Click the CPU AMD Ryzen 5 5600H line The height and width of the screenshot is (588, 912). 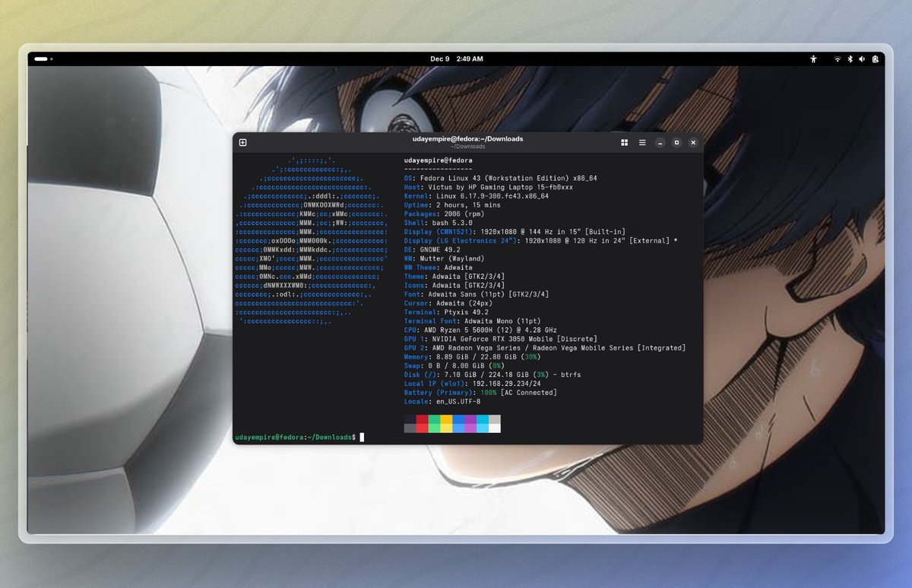480,330
